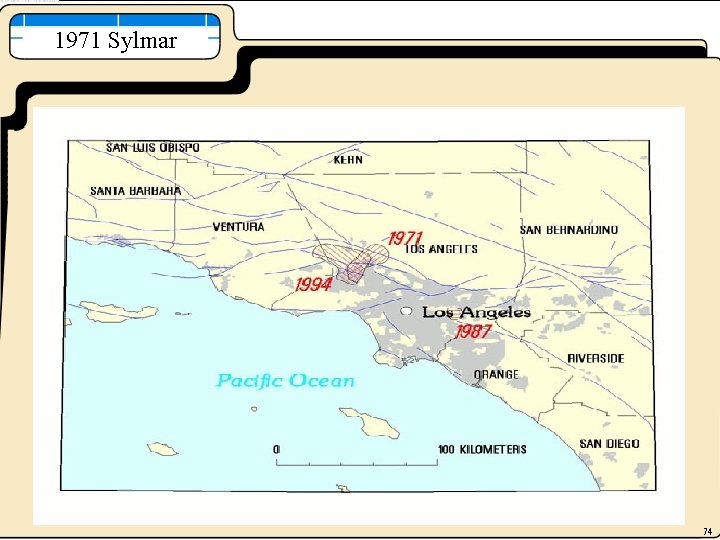Click the RIVERSIDE county label
This screenshot has width=720, height=540.
(596, 358)
